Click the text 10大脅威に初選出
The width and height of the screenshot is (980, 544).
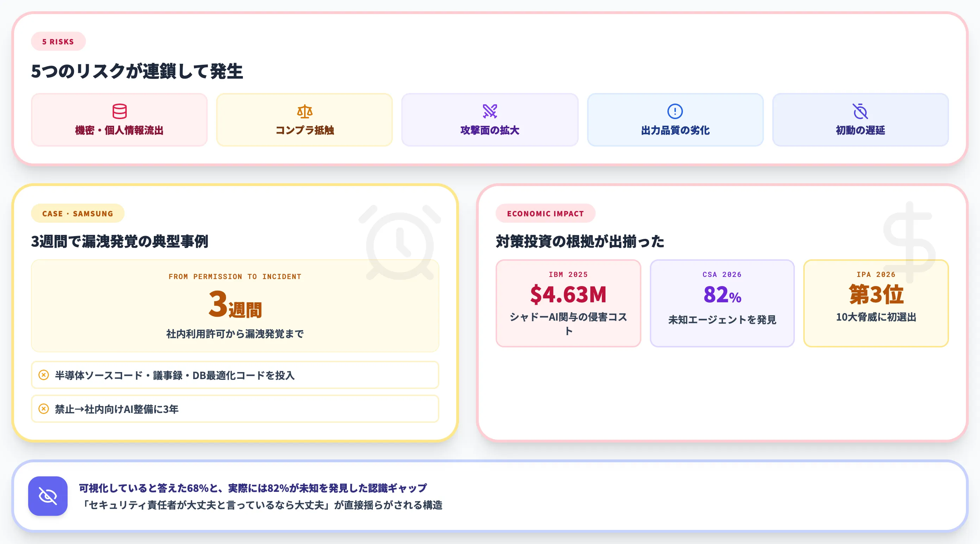tap(876, 317)
